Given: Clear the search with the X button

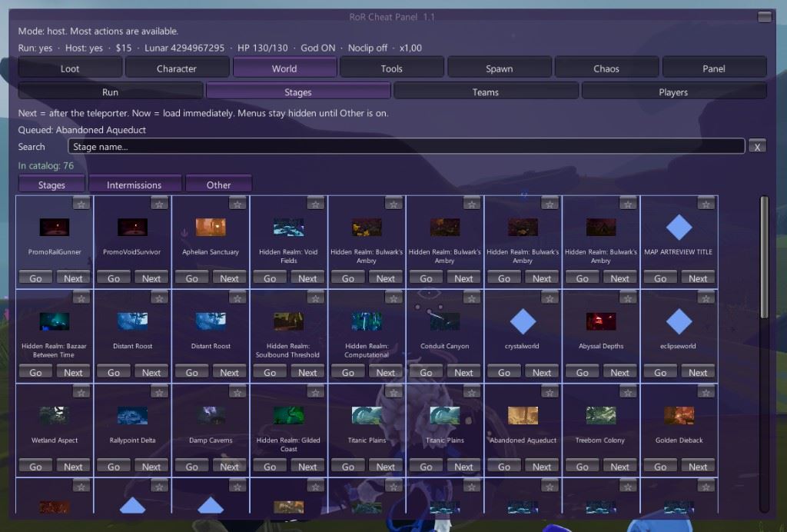Looking at the screenshot, I should (x=757, y=147).
